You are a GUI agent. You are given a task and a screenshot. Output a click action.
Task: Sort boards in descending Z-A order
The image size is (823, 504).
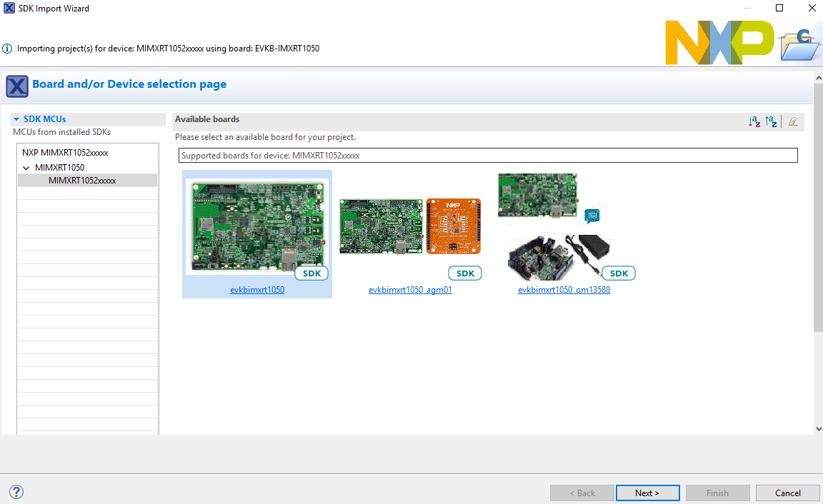tap(771, 122)
